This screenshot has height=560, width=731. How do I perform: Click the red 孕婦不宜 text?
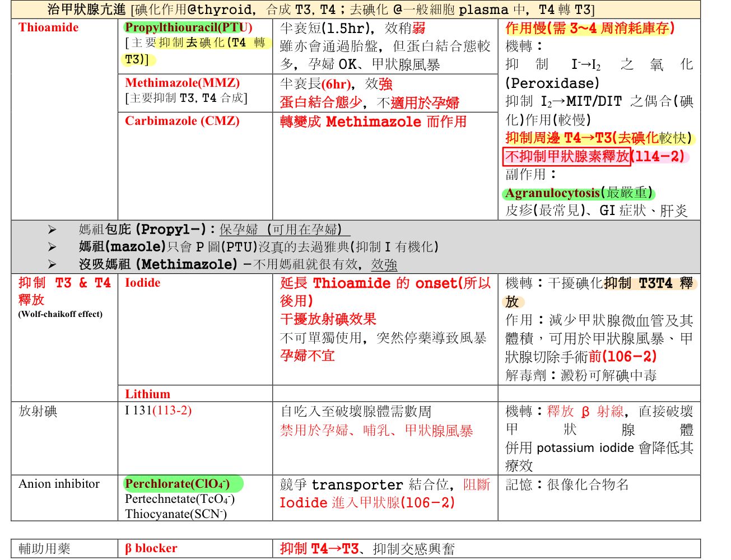(x=307, y=356)
